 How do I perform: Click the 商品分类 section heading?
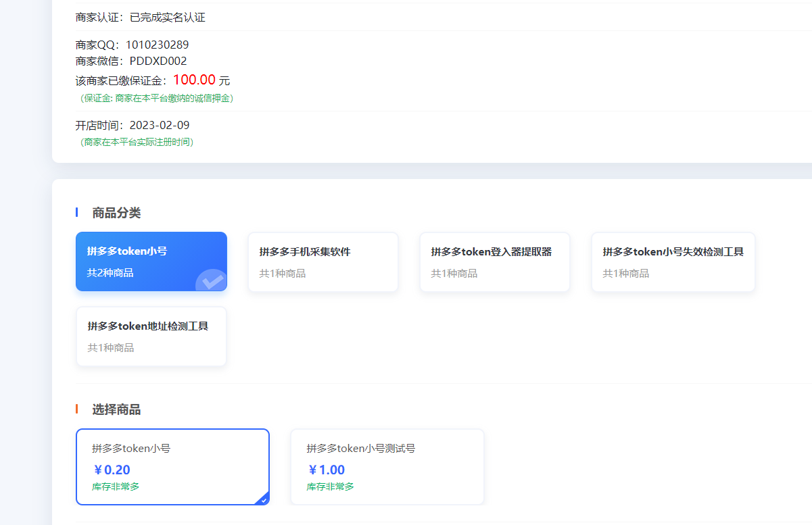coord(116,213)
